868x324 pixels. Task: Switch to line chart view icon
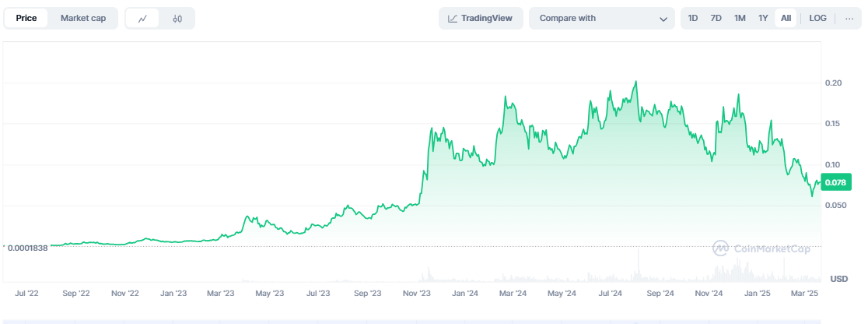(142, 18)
